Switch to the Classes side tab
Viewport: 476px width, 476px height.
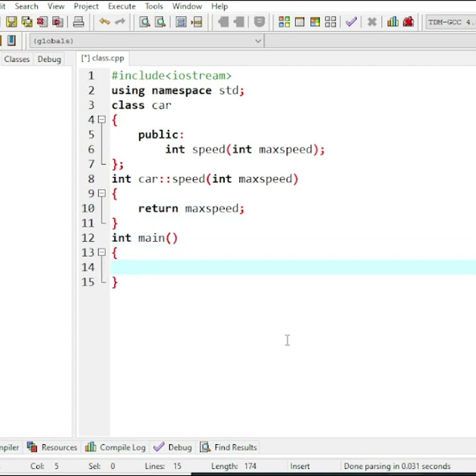click(x=17, y=59)
